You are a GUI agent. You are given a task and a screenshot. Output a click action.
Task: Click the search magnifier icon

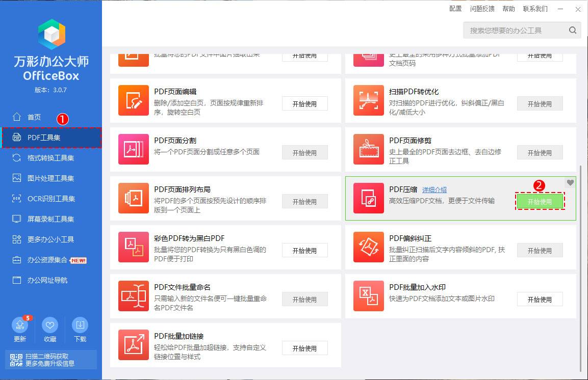(x=573, y=31)
